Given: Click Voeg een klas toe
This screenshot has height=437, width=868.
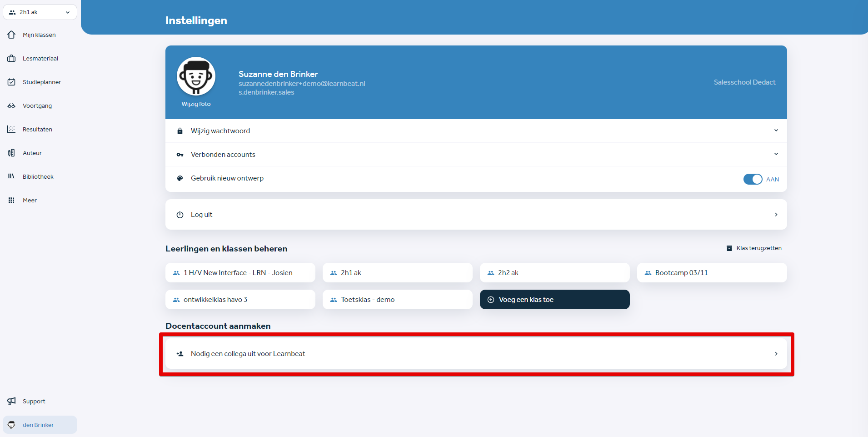Looking at the screenshot, I should [x=554, y=299].
